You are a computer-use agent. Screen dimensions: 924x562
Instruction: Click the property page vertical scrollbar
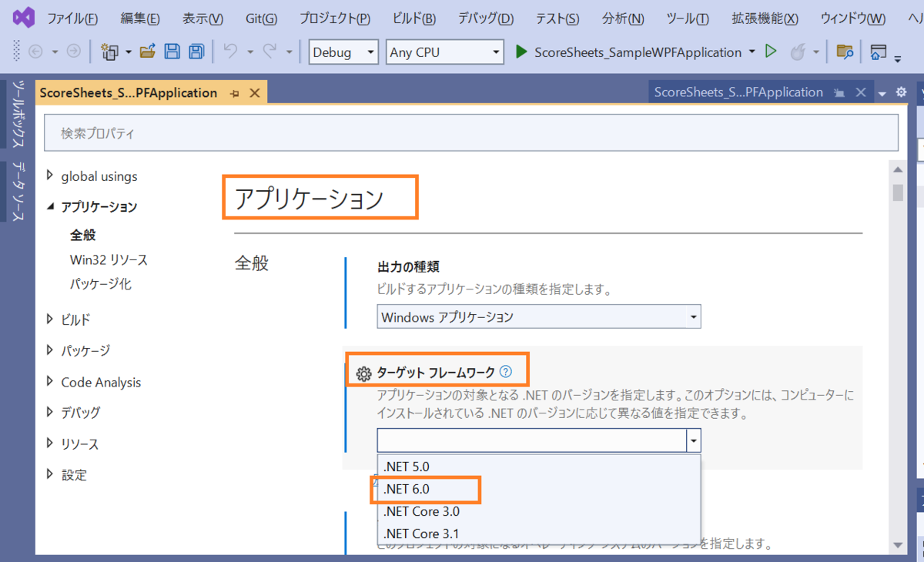pyautogui.click(x=898, y=358)
